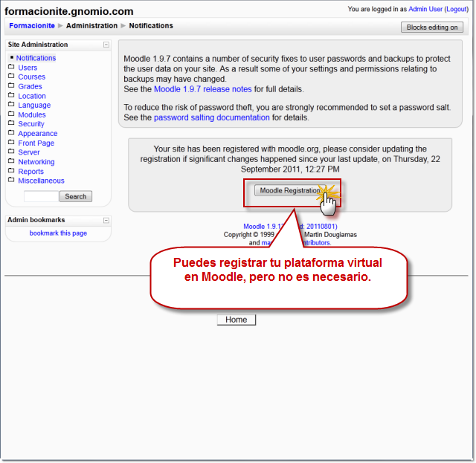Collapse the Site Administration block
Viewport: 476px width, 463px height.
(106, 45)
